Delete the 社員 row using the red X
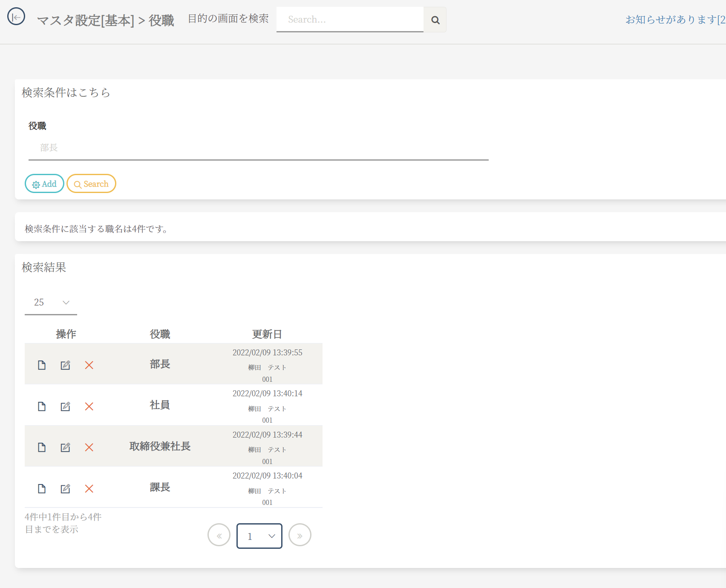 coord(89,406)
